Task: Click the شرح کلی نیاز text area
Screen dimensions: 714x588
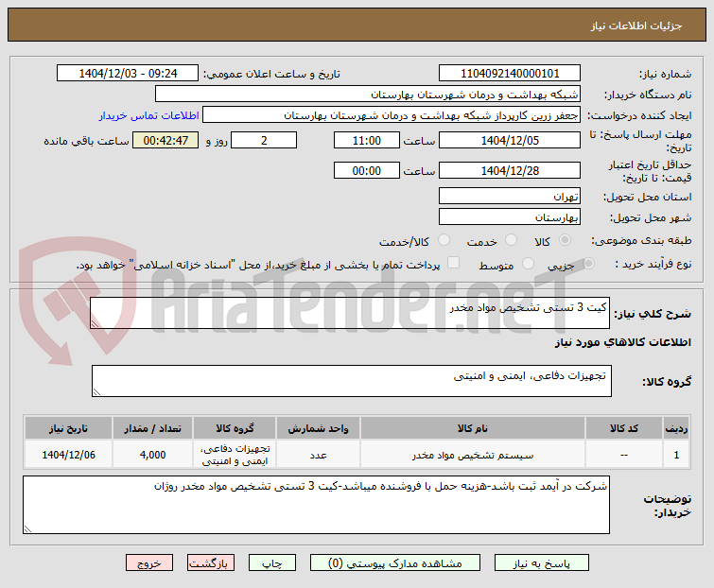Action: [350, 313]
